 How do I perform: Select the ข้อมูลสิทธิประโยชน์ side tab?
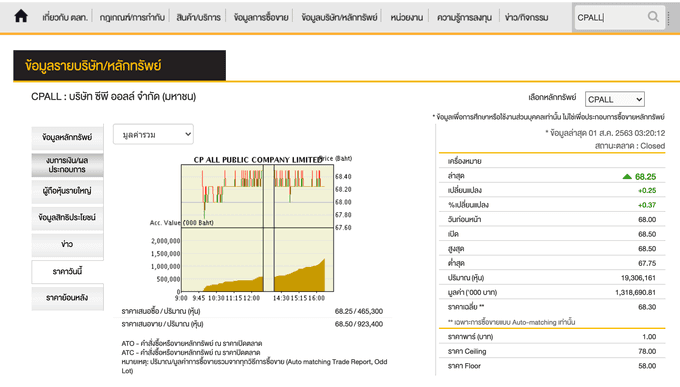tap(67, 218)
